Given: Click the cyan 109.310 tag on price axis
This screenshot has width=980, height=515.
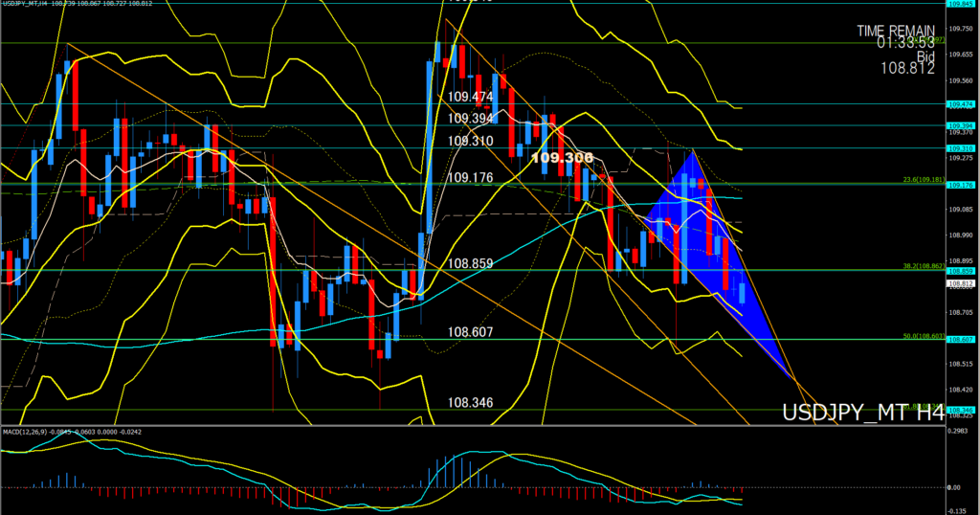Looking at the screenshot, I should click(961, 148).
